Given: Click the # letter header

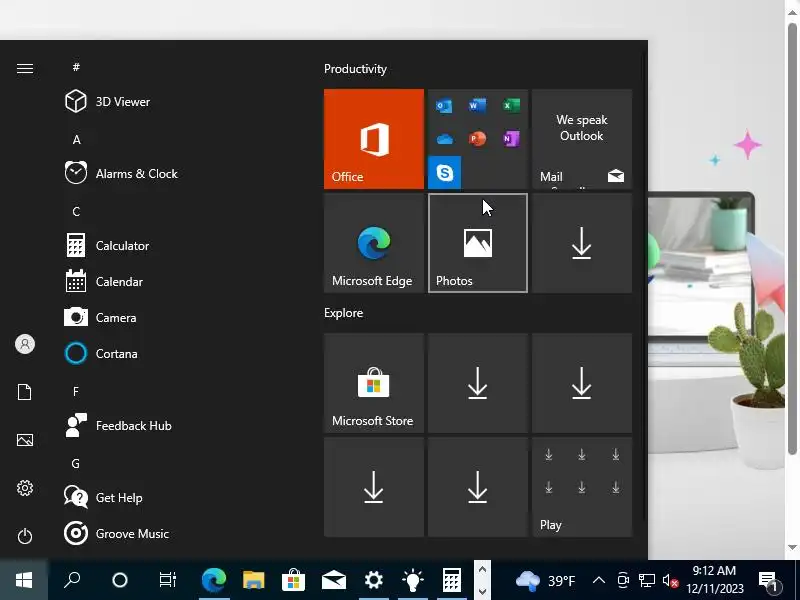Looking at the screenshot, I should pyautogui.click(x=76, y=67).
